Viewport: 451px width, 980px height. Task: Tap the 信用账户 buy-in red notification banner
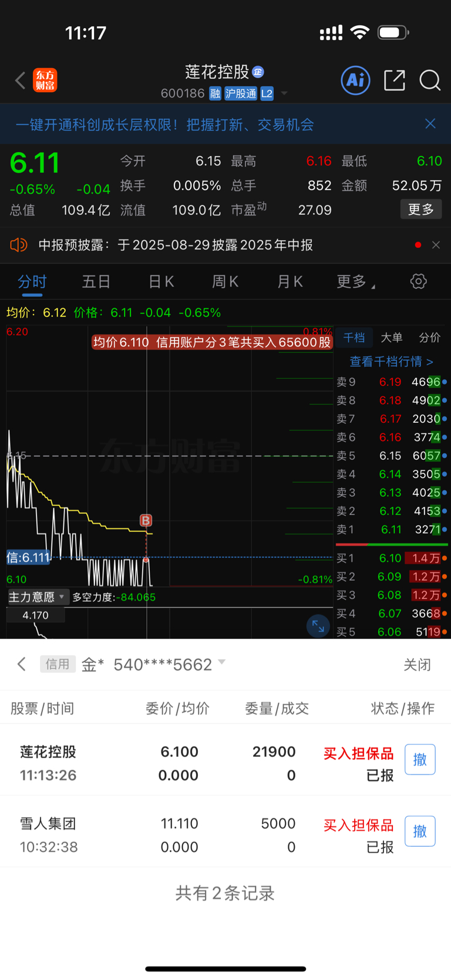(x=212, y=342)
